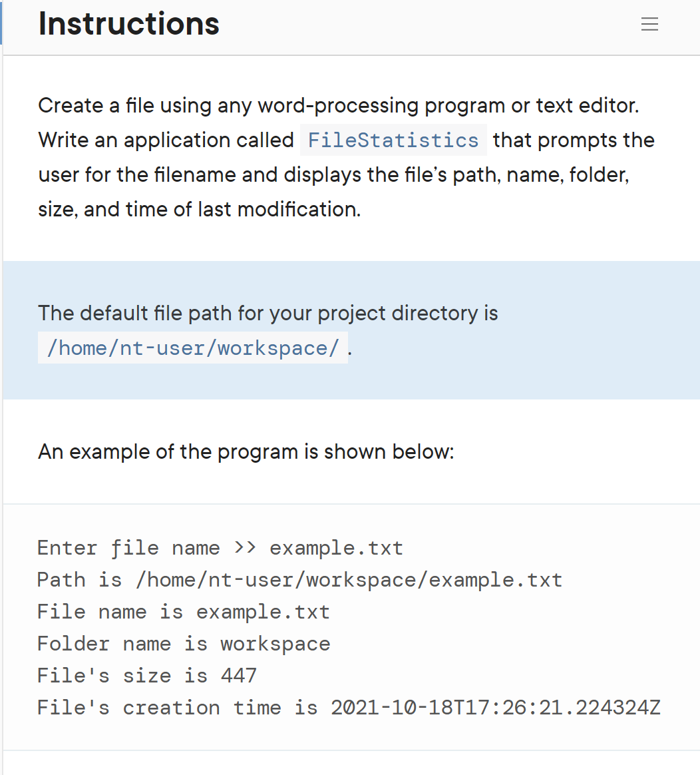
Task: Select the Folder name is workspace line
Action: point(183,643)
